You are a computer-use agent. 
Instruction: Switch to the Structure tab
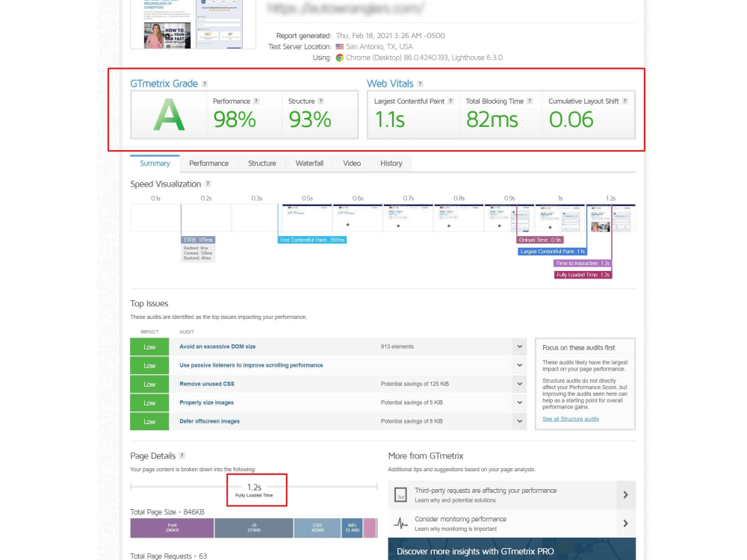click(x=262, y=164)
